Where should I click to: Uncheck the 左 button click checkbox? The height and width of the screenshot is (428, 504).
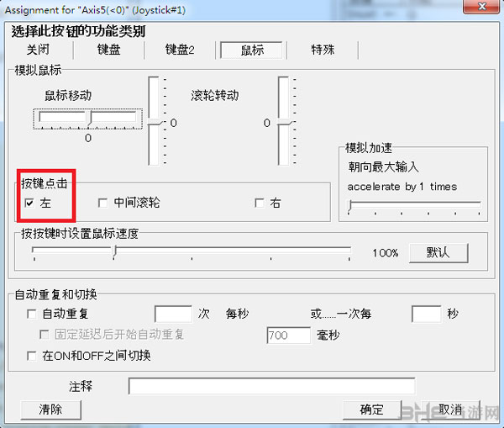pos(30,203)
